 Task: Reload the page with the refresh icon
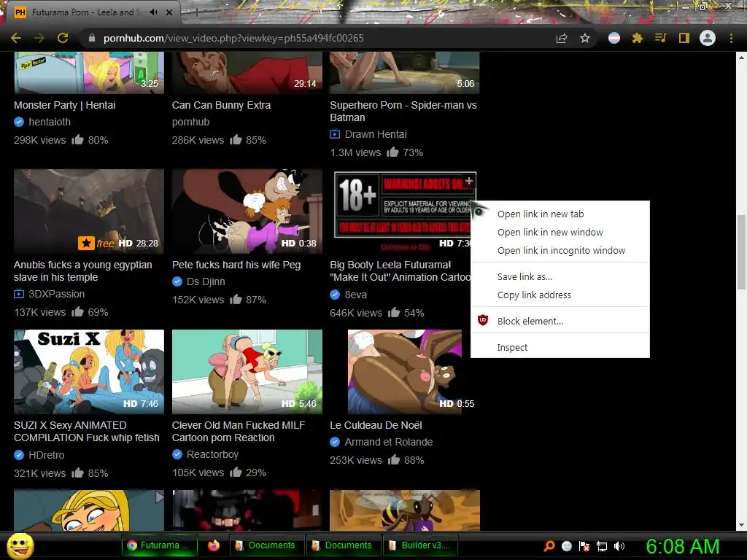tap(63, 38)
